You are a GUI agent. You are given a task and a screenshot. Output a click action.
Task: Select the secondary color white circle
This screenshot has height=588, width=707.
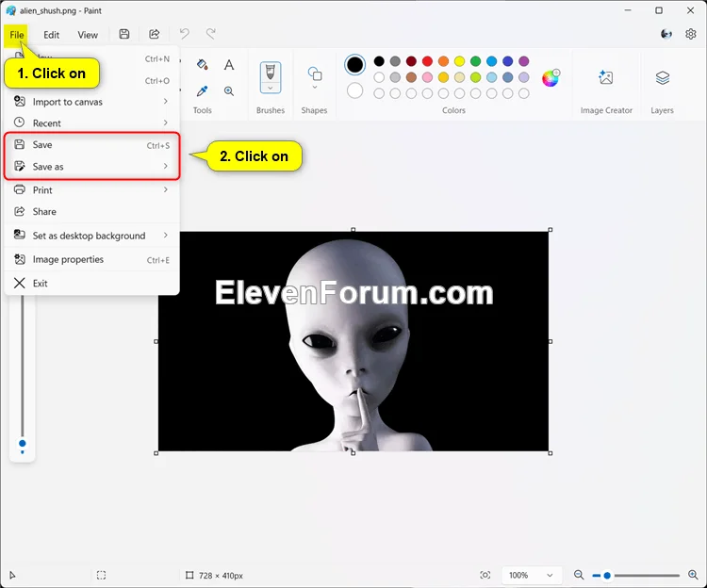tap(354, 90)
